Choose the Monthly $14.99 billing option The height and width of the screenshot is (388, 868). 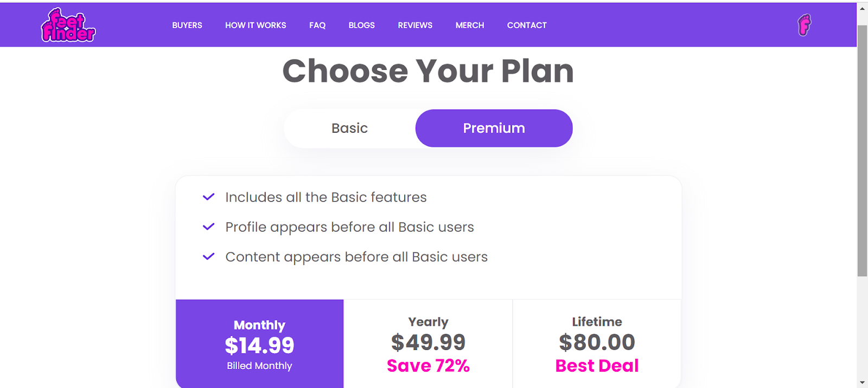259,344
